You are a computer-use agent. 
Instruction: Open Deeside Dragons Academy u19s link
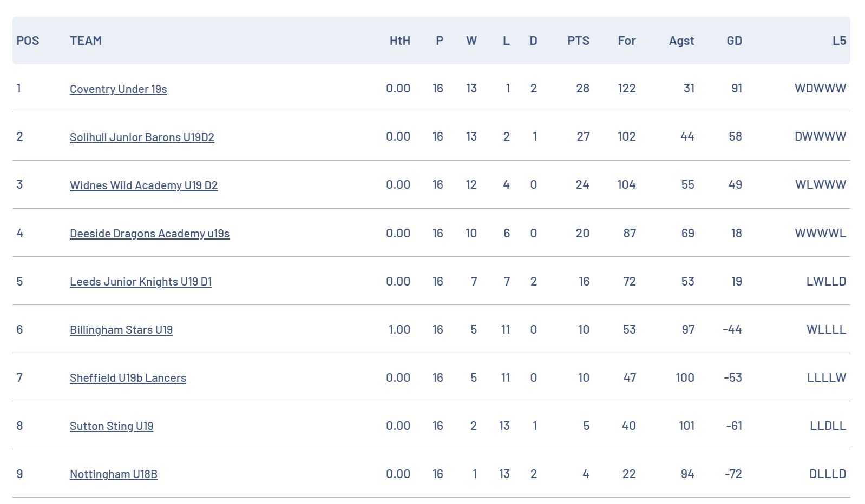[x=149, y=234]
